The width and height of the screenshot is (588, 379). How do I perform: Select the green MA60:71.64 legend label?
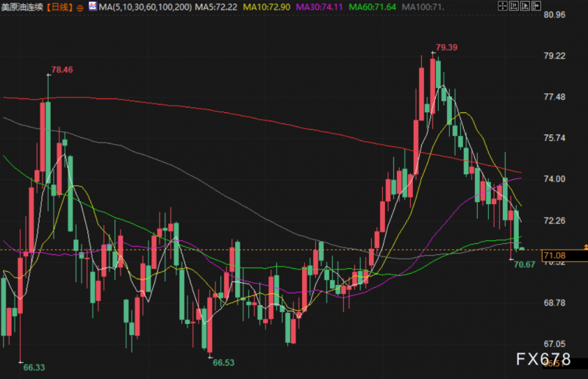tap(373, 7)
